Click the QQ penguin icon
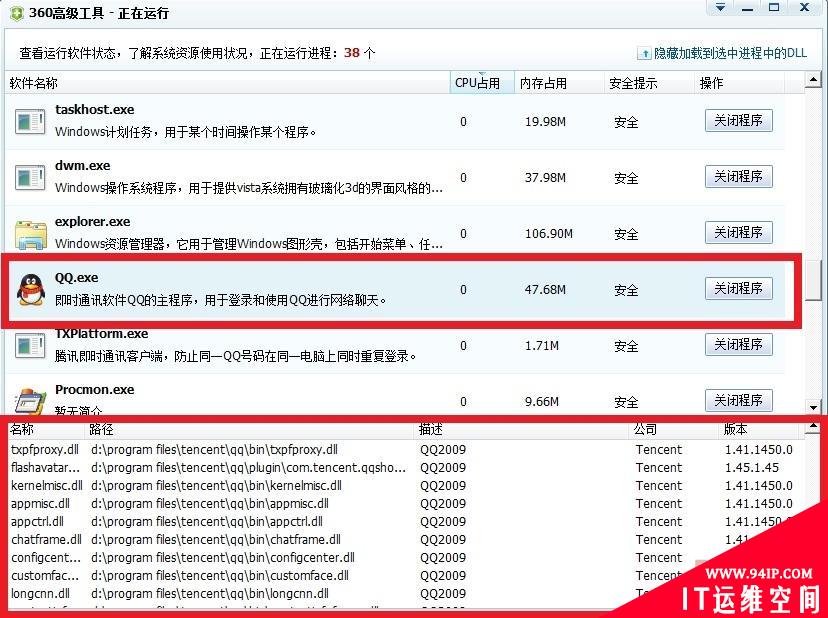Screen dimensions: 828x618 [31, 289]
